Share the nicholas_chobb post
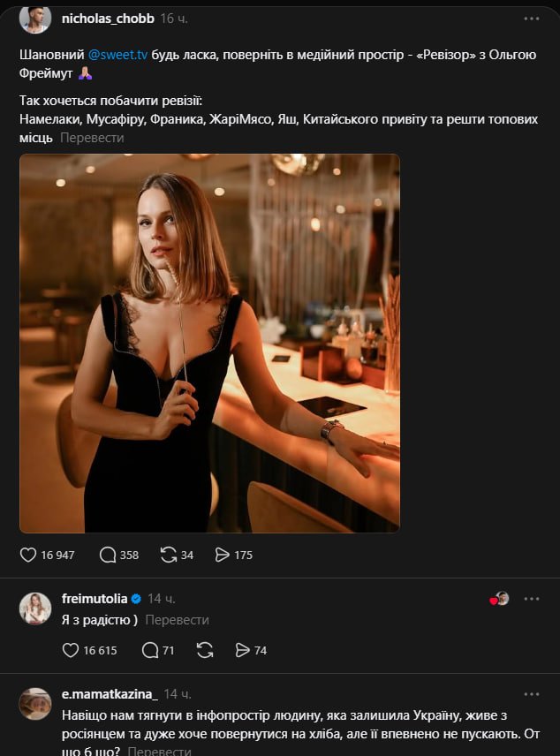This screenshot has height=756, width=560. [223, 555]
